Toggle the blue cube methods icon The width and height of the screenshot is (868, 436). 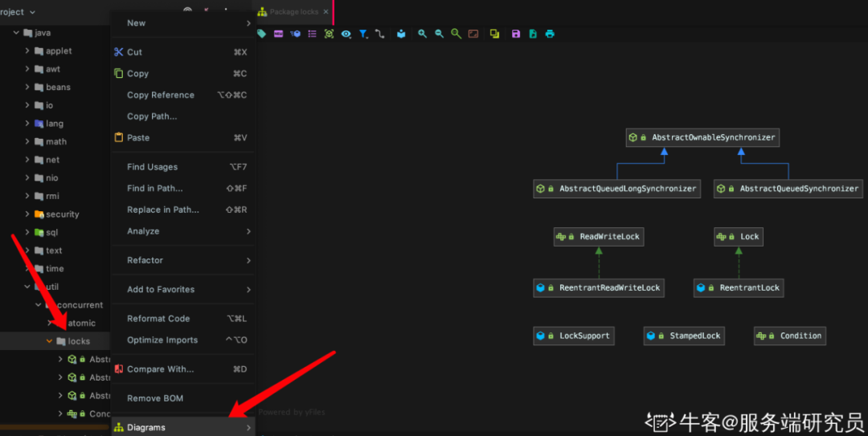pyautogui.click(x=296, y=34)
